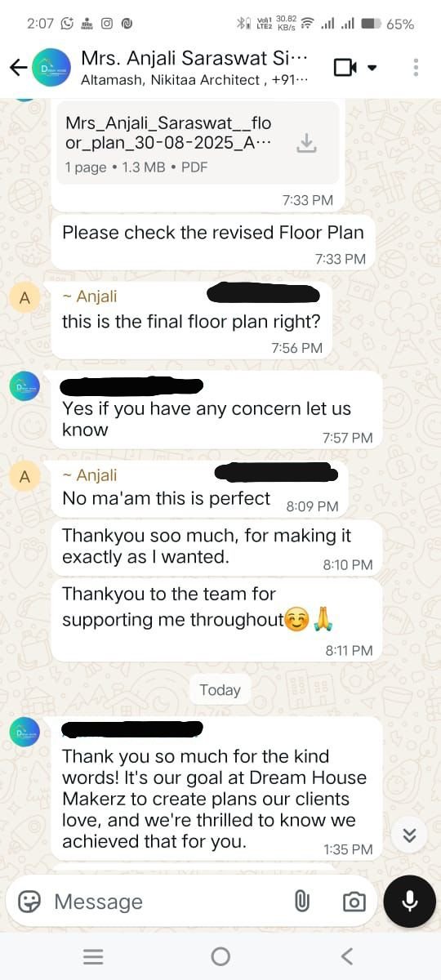Tap the voice message microphone button

tap(410, 901)
